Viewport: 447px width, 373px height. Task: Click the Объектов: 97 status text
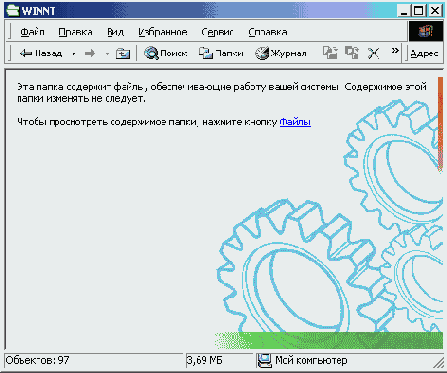37,360
